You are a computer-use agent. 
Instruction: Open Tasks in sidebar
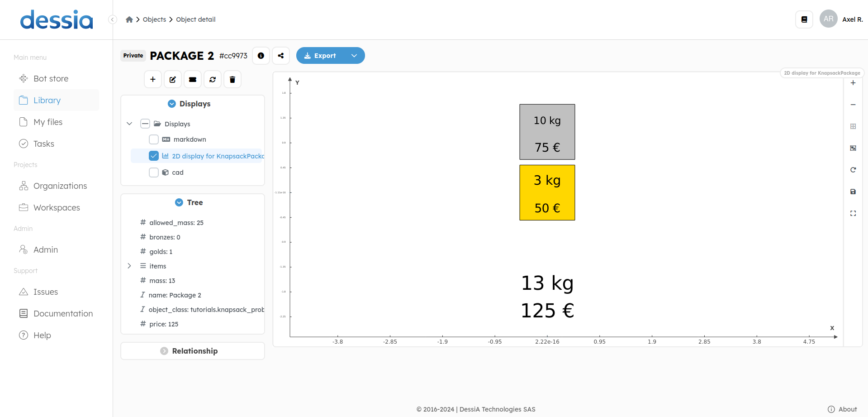(57, 144)
